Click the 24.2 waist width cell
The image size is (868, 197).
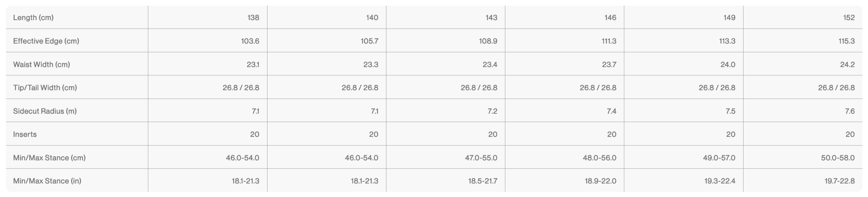click(847, 64)
